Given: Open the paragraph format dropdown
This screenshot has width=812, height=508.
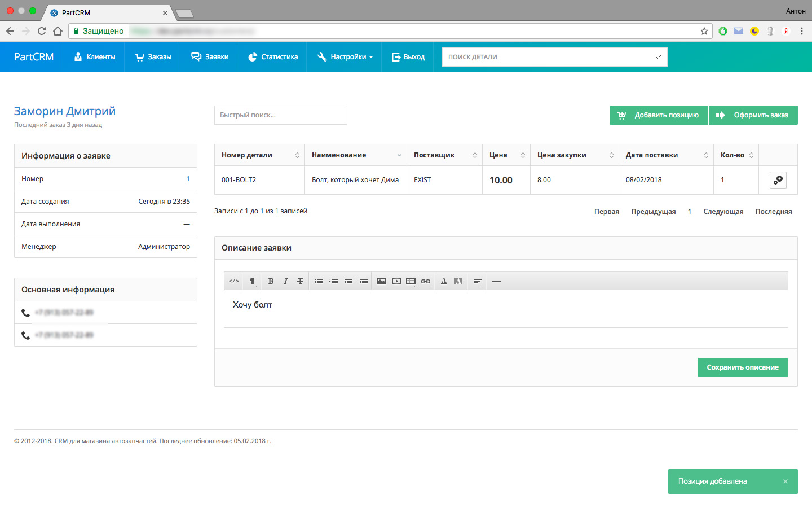Looking at the screenshot, I should (252, 281).
